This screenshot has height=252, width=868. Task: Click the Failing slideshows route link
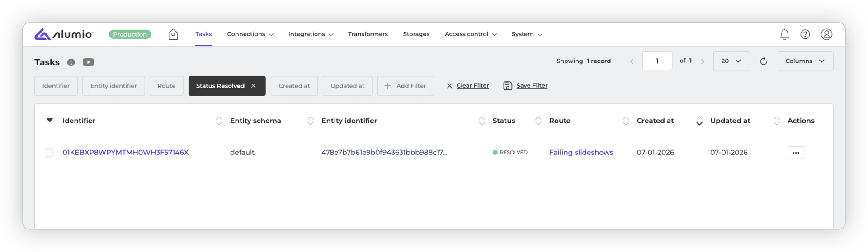[581, 153]
